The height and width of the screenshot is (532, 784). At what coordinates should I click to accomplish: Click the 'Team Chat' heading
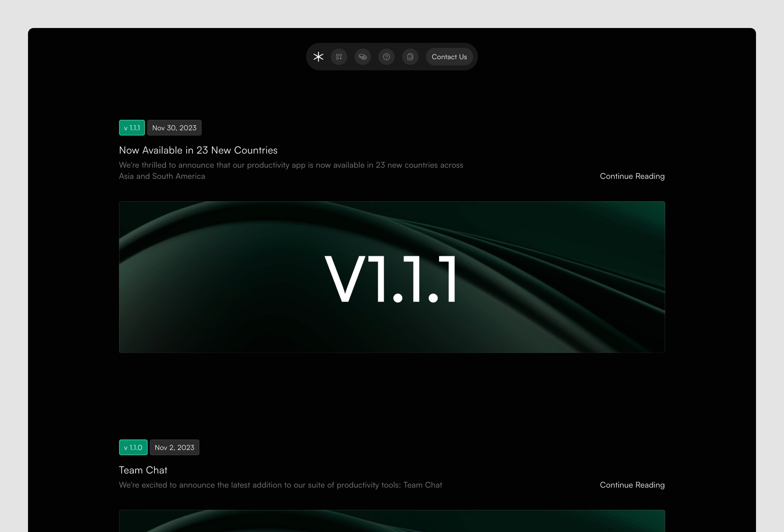[x=143, y=470]
